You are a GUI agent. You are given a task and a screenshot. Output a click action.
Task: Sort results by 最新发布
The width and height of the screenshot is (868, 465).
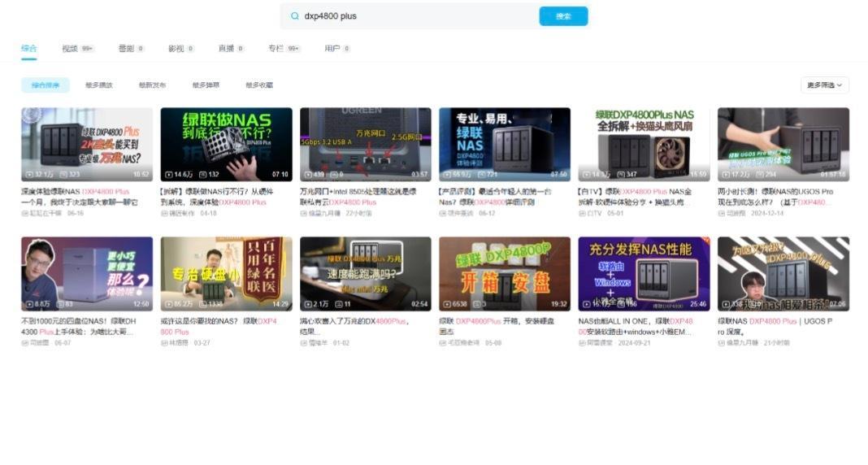152,85
